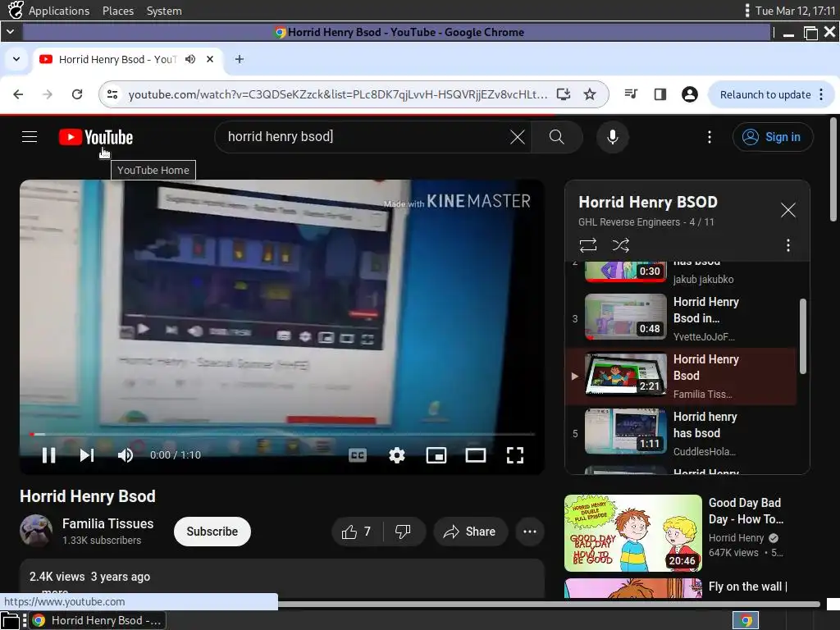
Task: Seek using the video progress bar
Action: (x=282, y=434)
